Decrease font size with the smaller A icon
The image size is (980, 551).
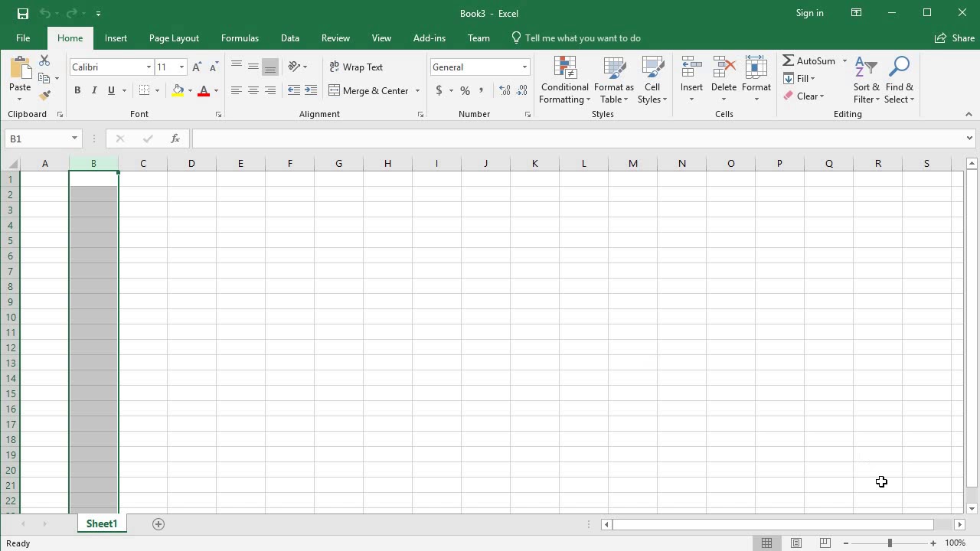point(214,67)
